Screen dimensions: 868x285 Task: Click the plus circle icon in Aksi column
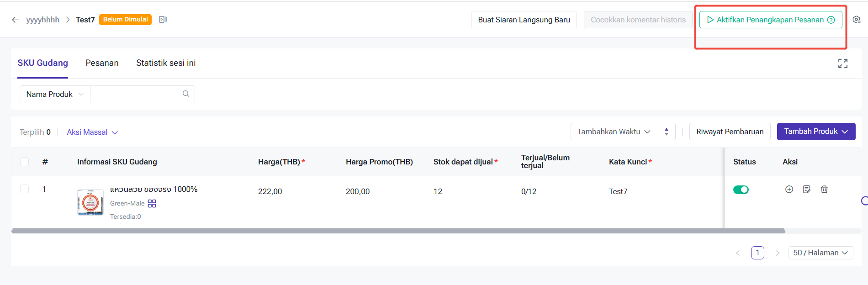click(x=789, y=189)
